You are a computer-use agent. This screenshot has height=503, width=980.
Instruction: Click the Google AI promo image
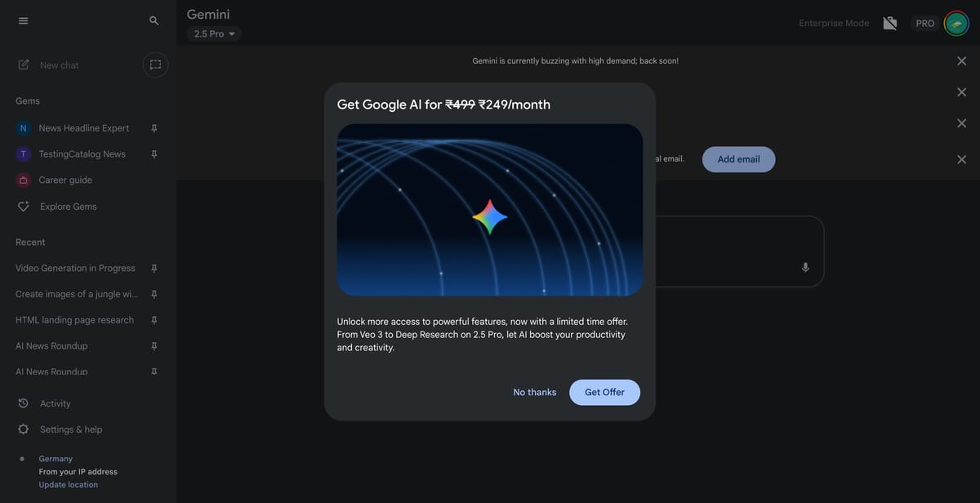pyautogui.click(x=490, y=210)
